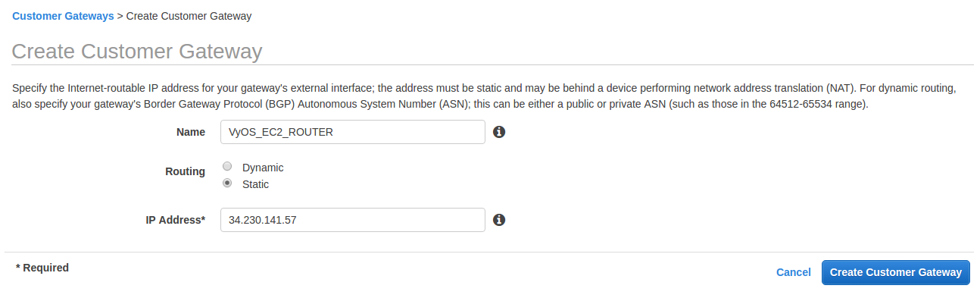
Task: Click the current-page breadcrumb text after '>'
Action: (189, 15)
